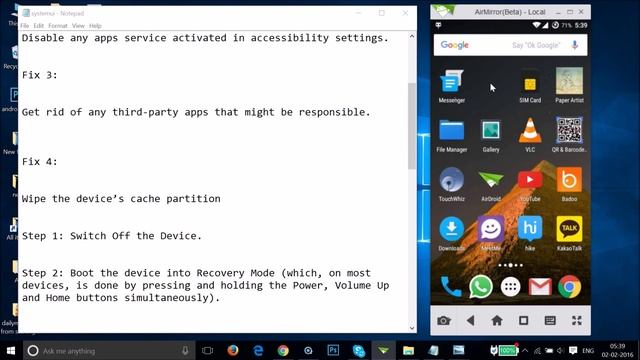Open File Explorer from the taskbar
This screenshot has width=640, height=360.
pyautogui.click(x=408, y=351)
